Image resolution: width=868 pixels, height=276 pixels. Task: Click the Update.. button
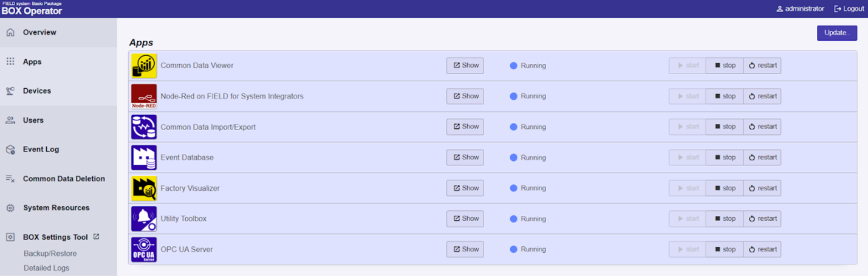[837, 33]
